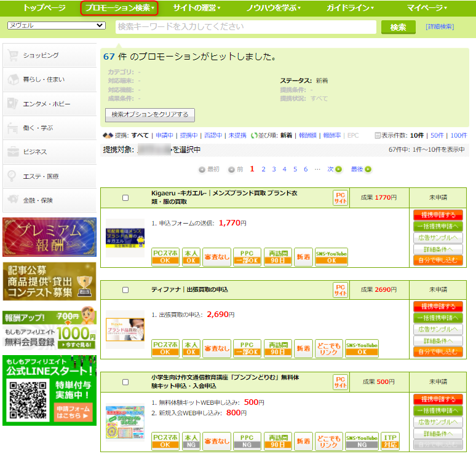
Task: Click 詳細条件へ for ブンブンどりむ
Action: click(x=438, y=434)
